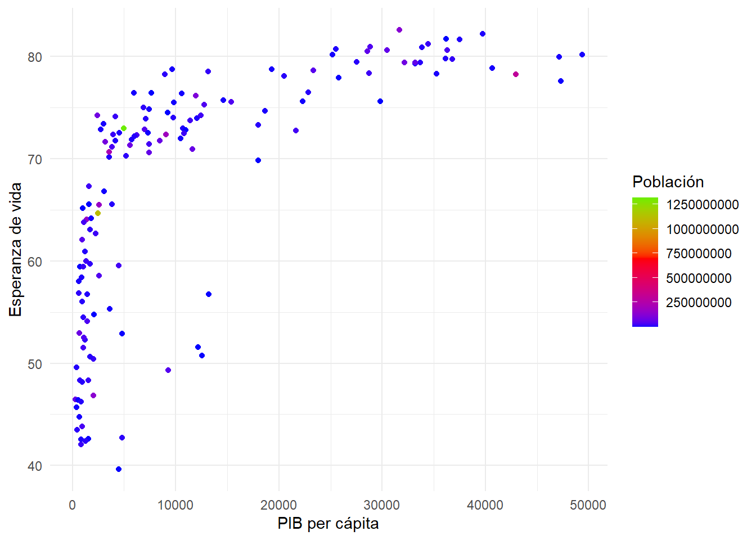Click the olive-yellow point near life expectancy 65
Image resolution: width=756 pixels, height=540 pixels.
point(98,213)
